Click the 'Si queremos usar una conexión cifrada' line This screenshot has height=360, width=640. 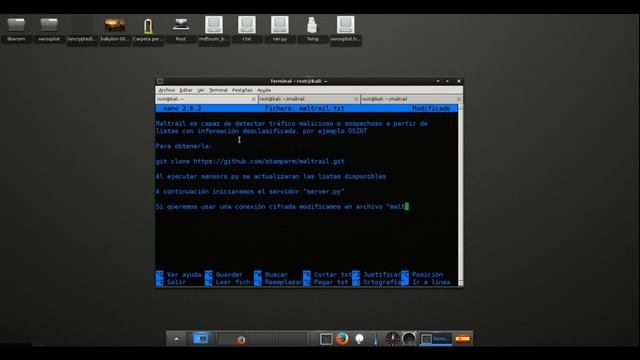(282, 207)
